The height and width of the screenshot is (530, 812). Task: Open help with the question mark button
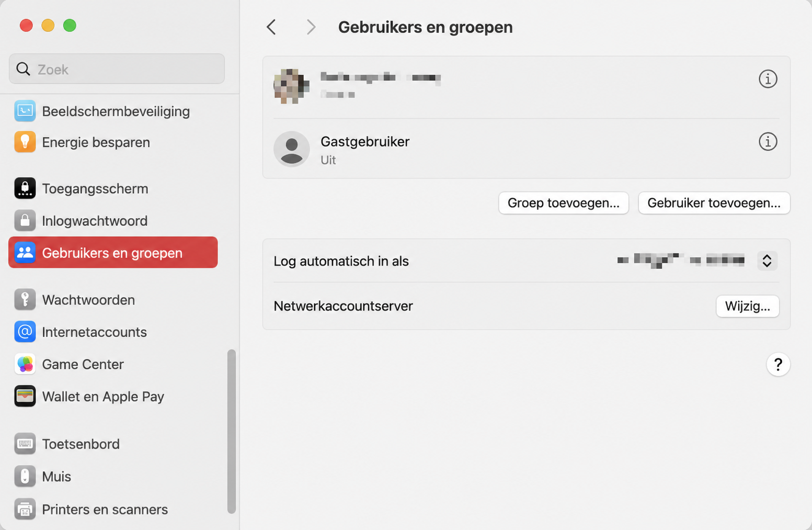(x=778, y=364)
